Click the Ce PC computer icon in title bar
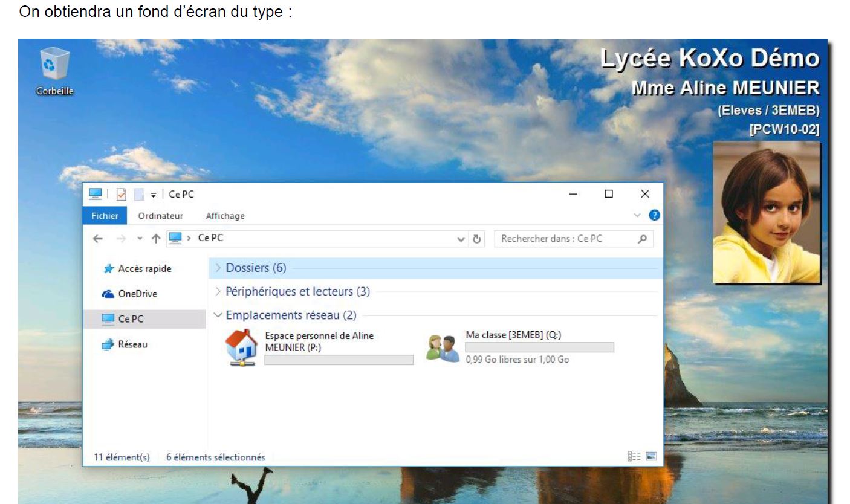This screenshot has height=504, width=850. click(95, 194)
